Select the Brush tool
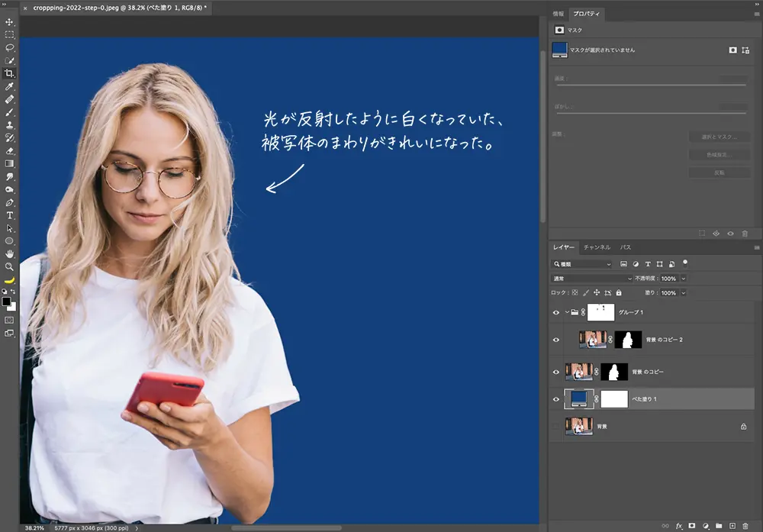The height and width of the screenshot is (532, 763). [10, 113]
